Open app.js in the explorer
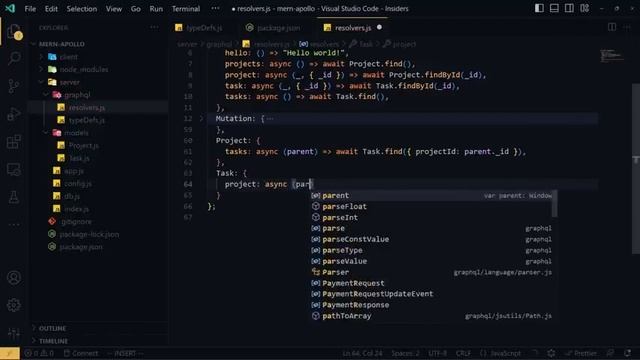This screenshot has height=360, width=640. [74, 171]
